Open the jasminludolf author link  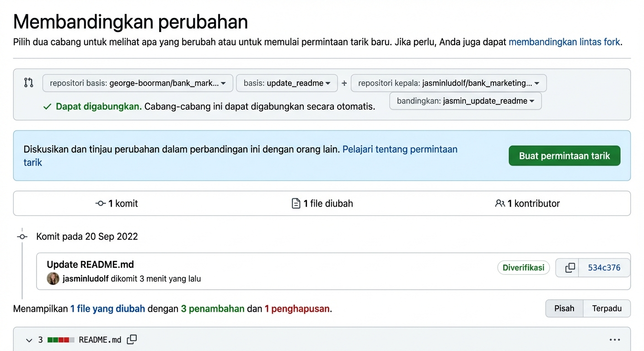coord(86,279)
